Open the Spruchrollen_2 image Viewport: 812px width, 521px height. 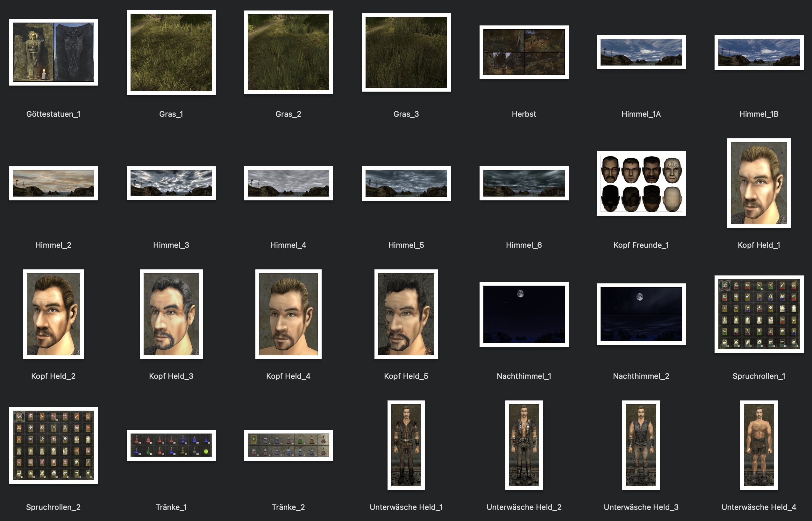[x=53, y=445]
